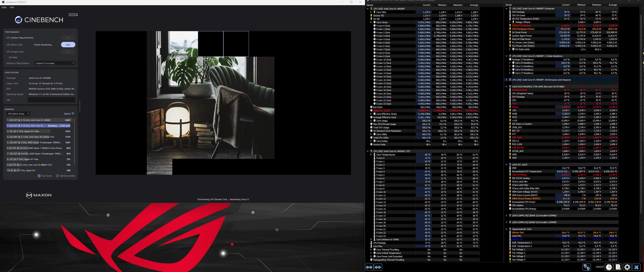Open the Datei menu
The height and width of the screenshot is (272, 644).
4,7
